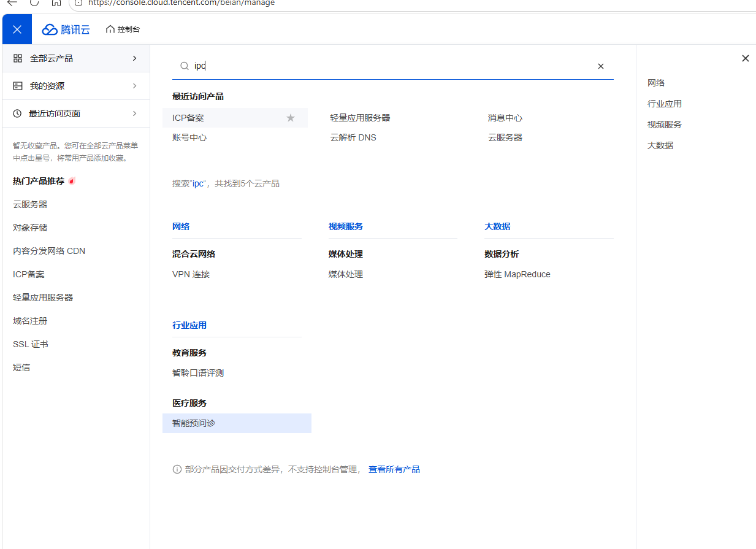Expand the 全部云产品 chevron arrow
The image size is (756, 549).
click(x=134, y=58)
